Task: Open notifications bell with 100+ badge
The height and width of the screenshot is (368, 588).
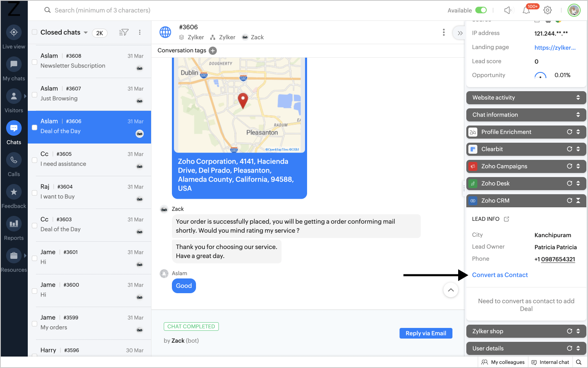Action: tap(527, 10)
